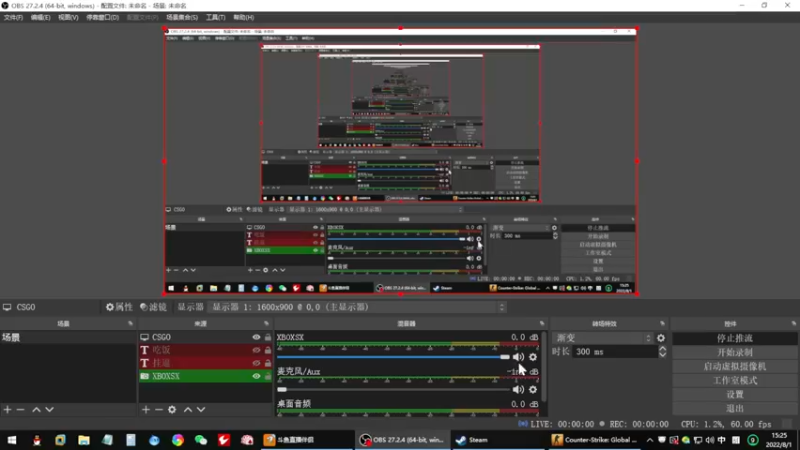The image size is (800, 450).
Task: Click the 退出 exit button
Action: pos(735,408)
